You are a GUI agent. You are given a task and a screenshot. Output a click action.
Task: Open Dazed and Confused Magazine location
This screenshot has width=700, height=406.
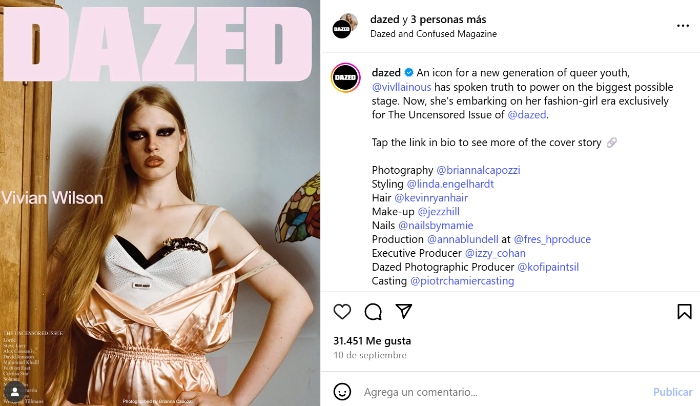(x=433, y=34)
